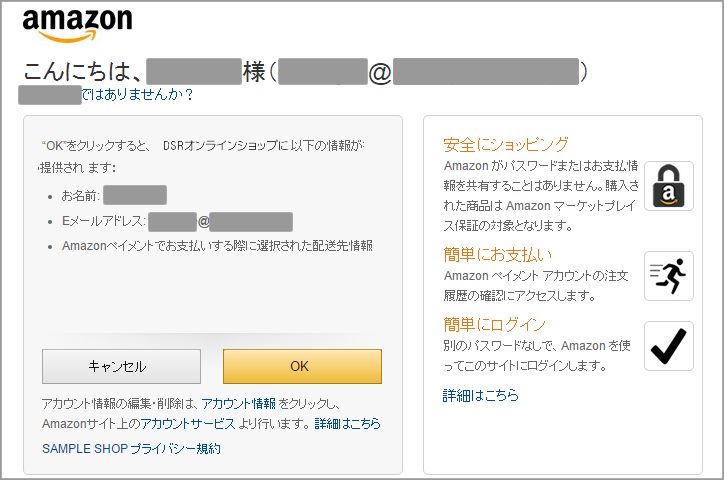Click the black checkmark easy login icon
Screen dimensions: 724x480
669,346
